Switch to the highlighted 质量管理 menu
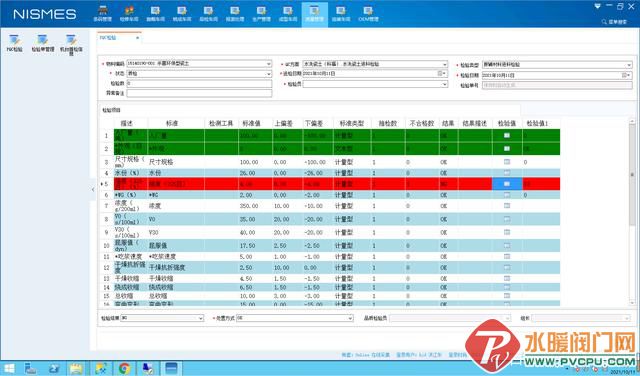The image size is (640, 376). pyautogui.click(x=315, y=14)
